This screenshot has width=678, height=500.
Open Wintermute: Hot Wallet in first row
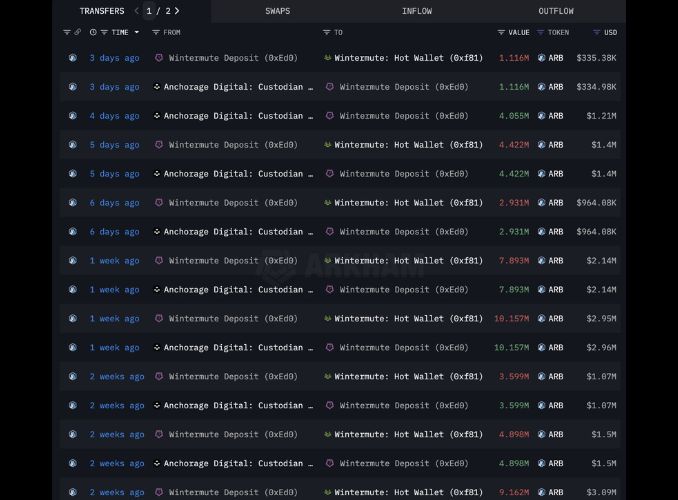[x=408, y=58]
